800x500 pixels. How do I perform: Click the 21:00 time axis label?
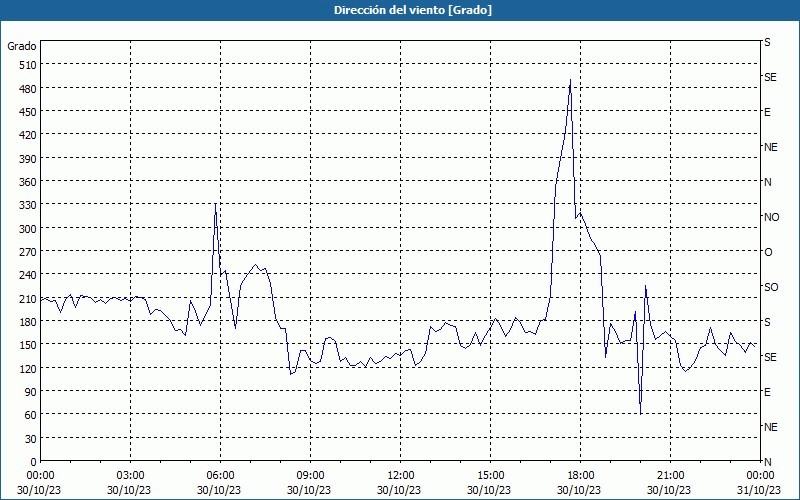click(670, 476)
